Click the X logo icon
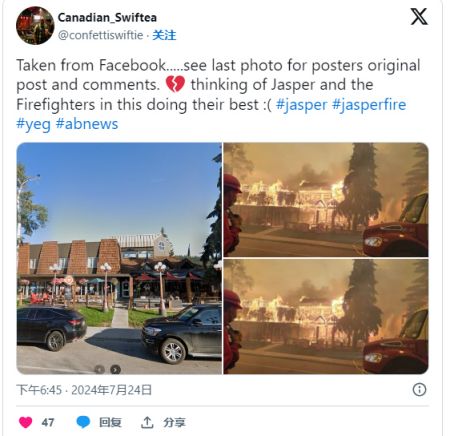Viewport: 450px width, 436px height. tap(419, 17)
